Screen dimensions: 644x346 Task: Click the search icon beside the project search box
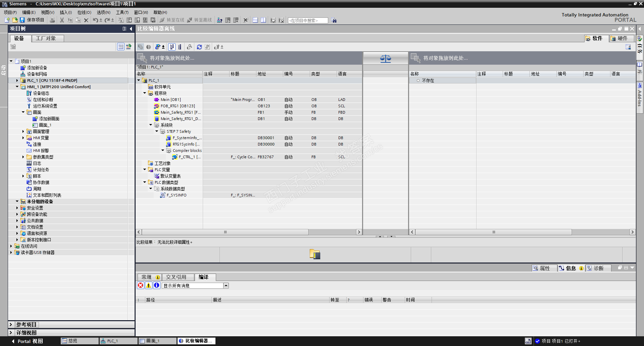coord(334,20)
